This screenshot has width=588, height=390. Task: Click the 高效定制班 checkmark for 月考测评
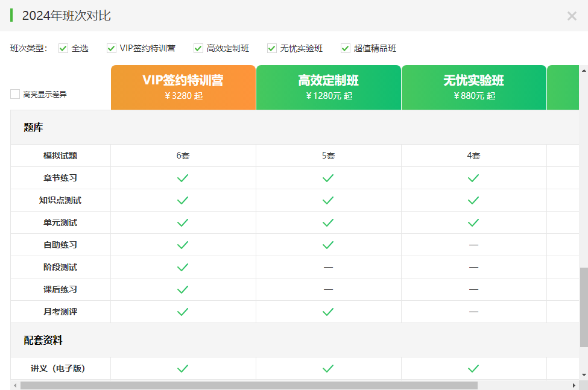click(x=328, y=312)
